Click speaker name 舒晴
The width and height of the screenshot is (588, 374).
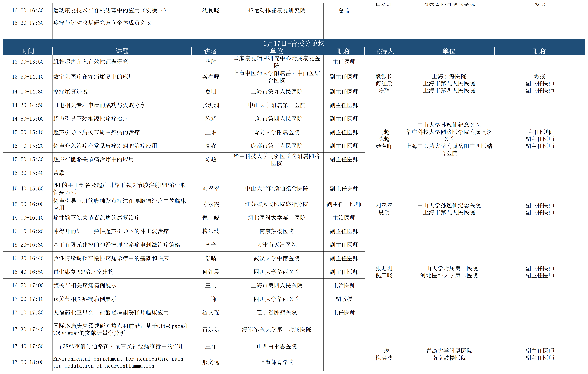(x=211, y=258)
